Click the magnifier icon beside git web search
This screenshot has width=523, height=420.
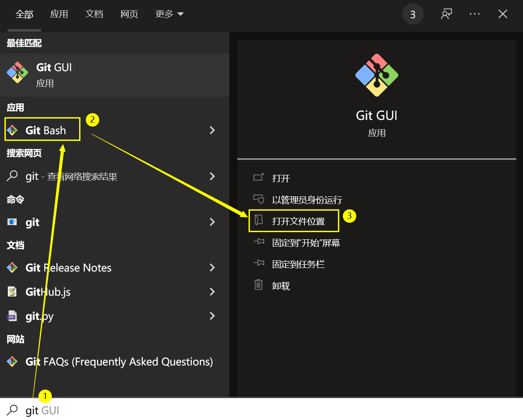(12, 176)
